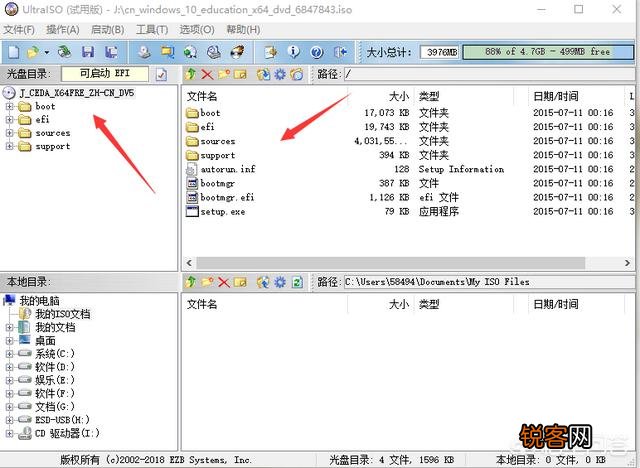This screenshot has width=640, height=468.
Task: Select CD 驱动器(I:) in the local tree
Action: click(x=67, y=433)
